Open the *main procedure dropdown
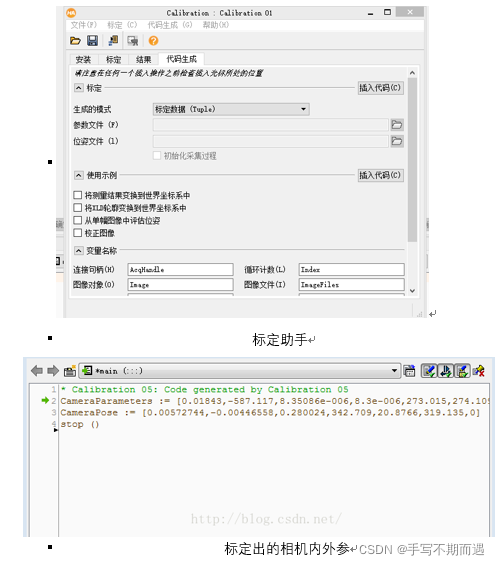The width and height of the screenshot is (500, 565). point(240,370)
